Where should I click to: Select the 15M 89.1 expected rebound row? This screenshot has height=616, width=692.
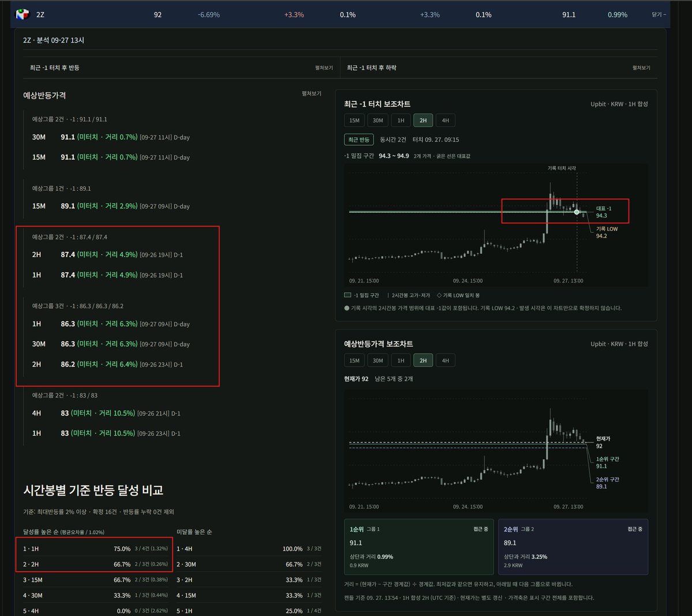coord(111,206)
